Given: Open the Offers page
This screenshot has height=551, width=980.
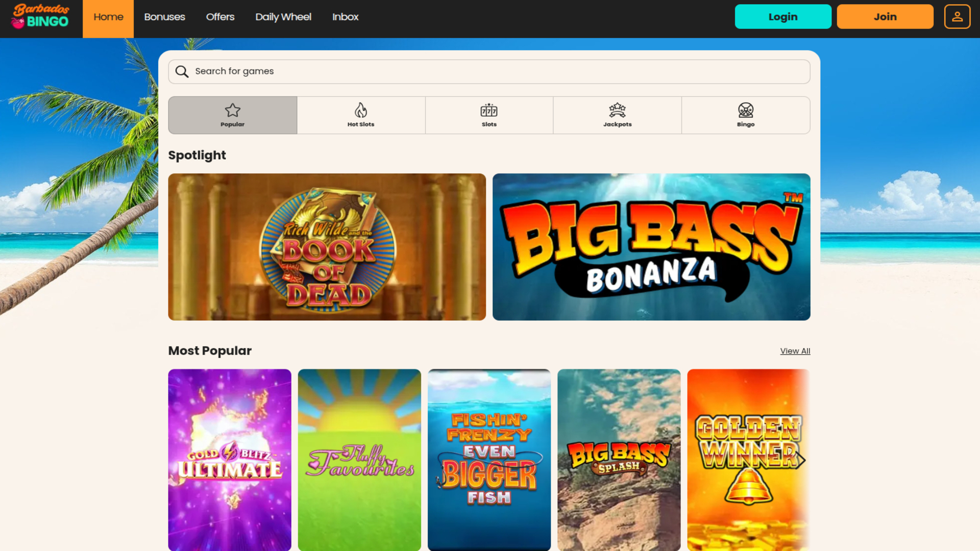Looking at the screenshot, I should click(219, 17).
